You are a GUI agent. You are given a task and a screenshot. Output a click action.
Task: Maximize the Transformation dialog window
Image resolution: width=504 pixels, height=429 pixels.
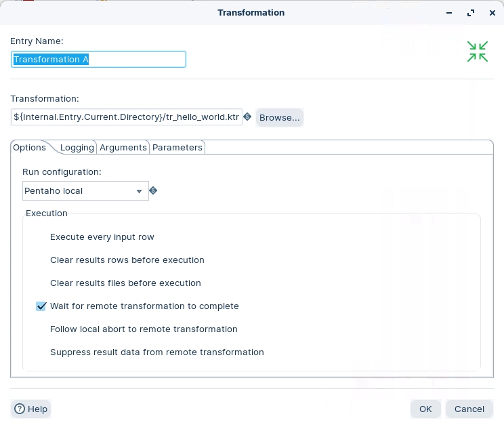coord(471,13)
